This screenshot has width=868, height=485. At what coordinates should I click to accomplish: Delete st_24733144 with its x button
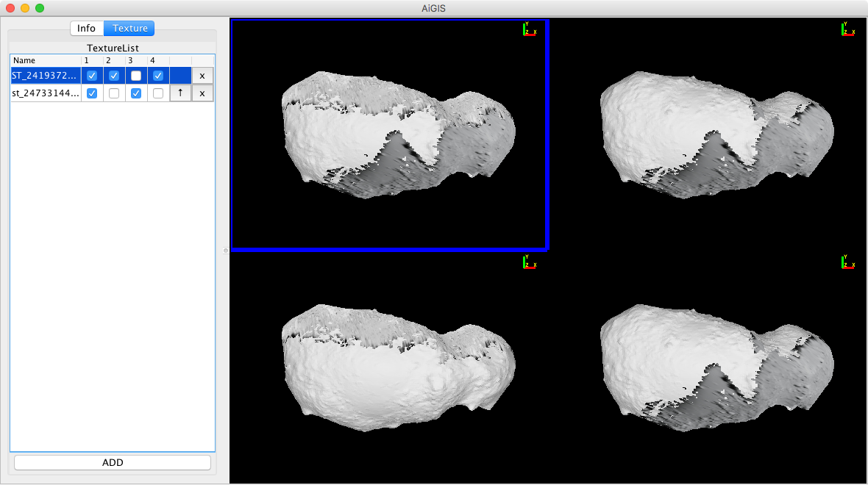click(202, 93)
